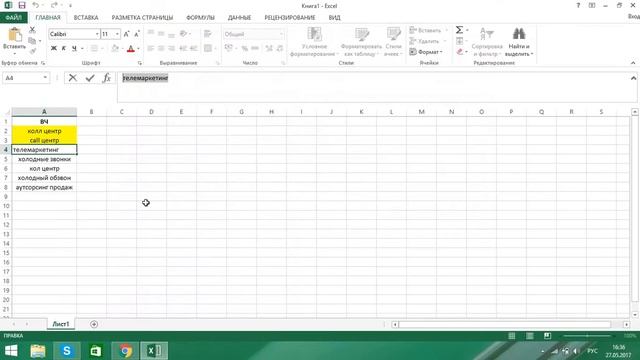Toggle left text alignment
This screenshot has width=640, height=360.
point(151,49)
